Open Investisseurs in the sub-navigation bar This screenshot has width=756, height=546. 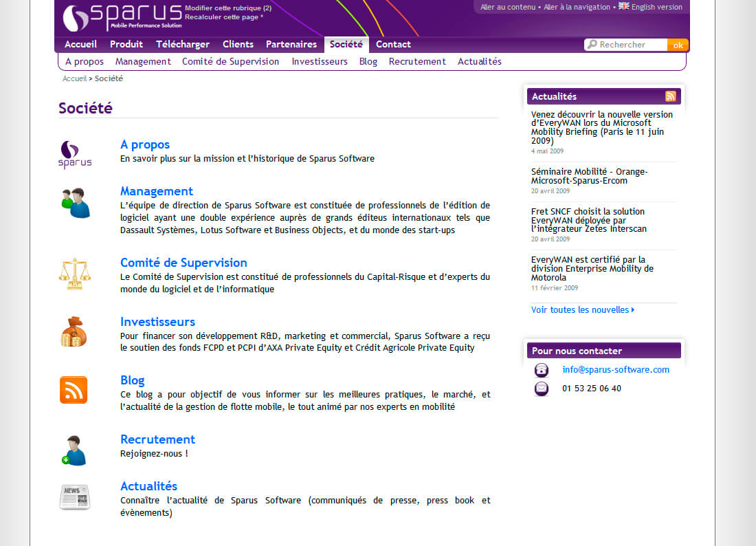click(x=320, y=62)
